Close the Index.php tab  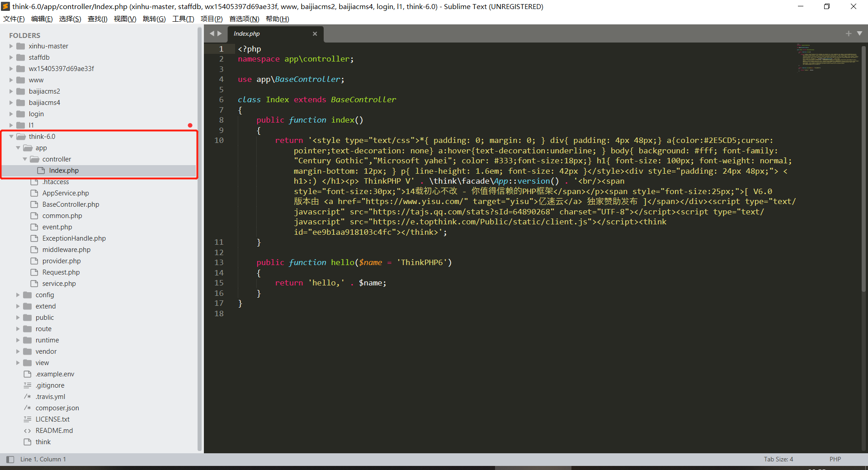315,33
